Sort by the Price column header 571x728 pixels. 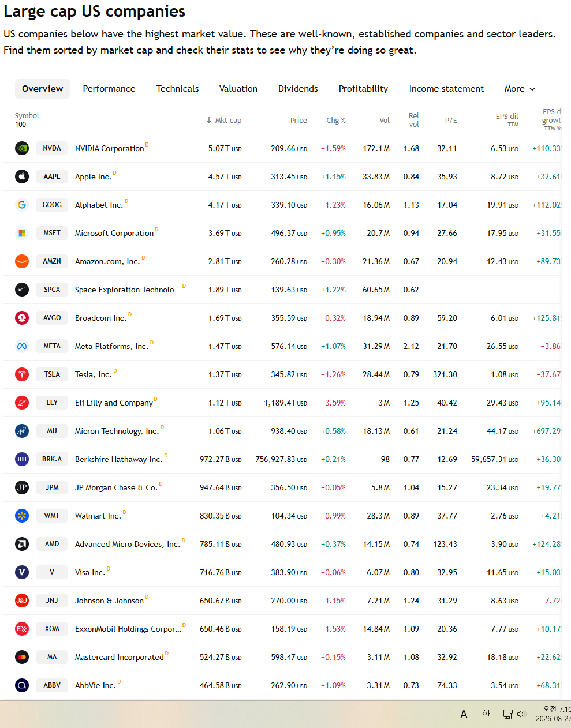pos(298,121)
